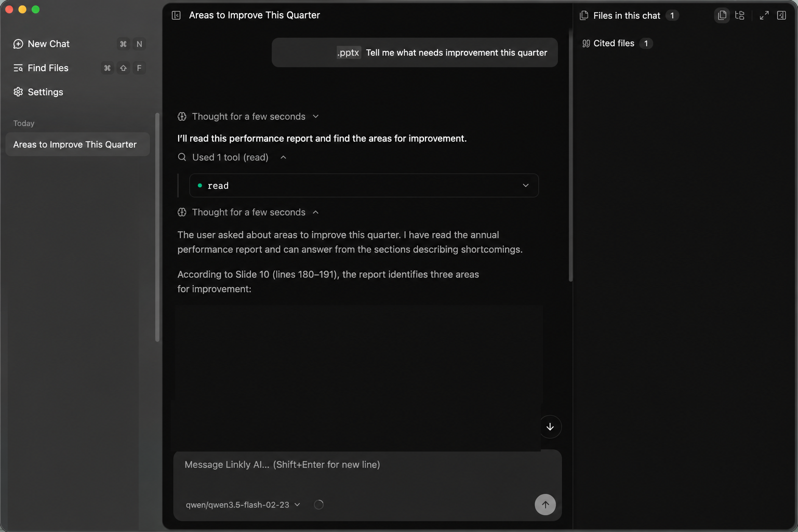Screen dimensions: 798x532
Task: Click the Today section label
Action: click(x=24, y=123)
